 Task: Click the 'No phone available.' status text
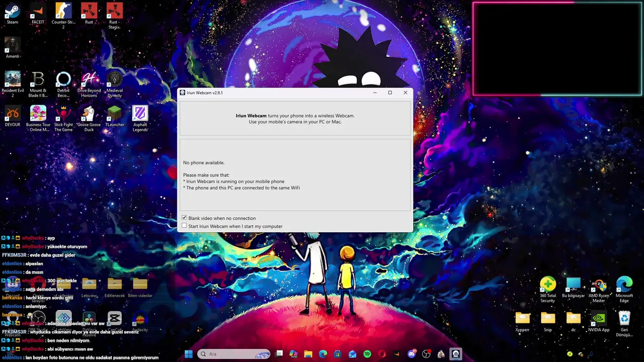204,162
